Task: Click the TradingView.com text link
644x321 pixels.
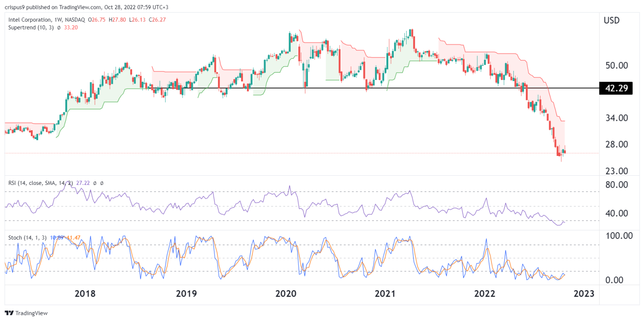Action: click(x=80, y=6)
